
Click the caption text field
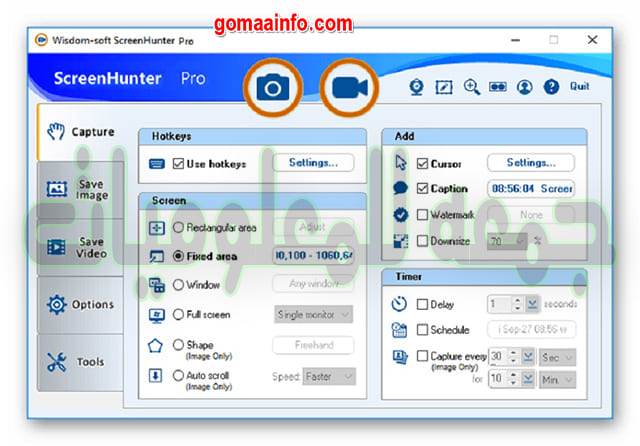(x=531, y=189)
